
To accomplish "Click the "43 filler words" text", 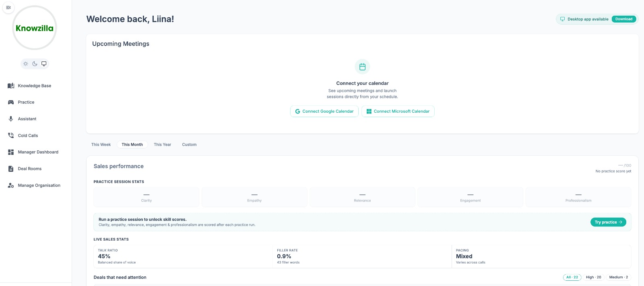I will 288,262.
